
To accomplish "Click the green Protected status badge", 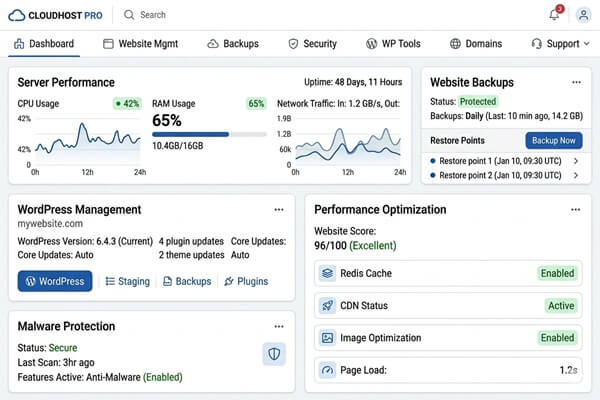I will point(478,101).
